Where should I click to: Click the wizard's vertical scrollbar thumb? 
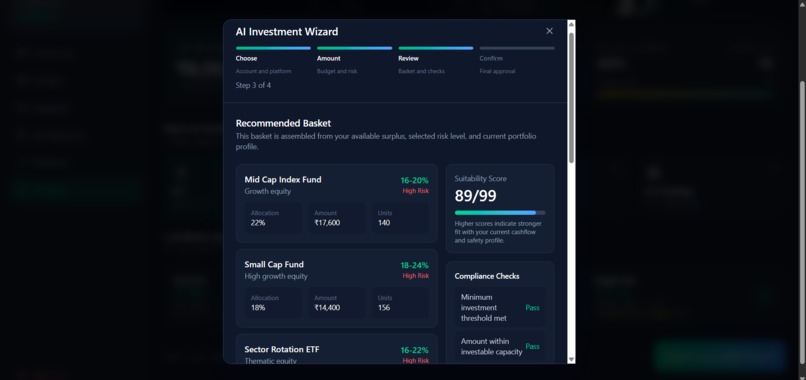571,98
